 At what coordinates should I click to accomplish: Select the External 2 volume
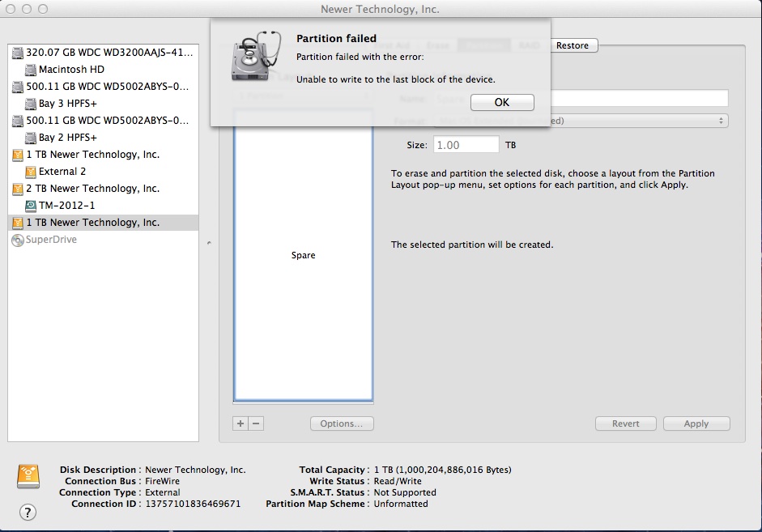103,172
